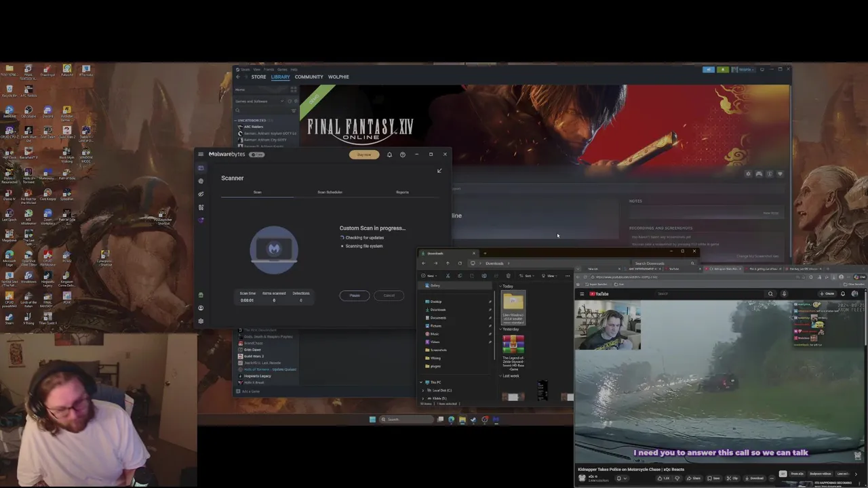Click the Buy now button in Malwarebytes
868x488 pixels.
[364, 155]
